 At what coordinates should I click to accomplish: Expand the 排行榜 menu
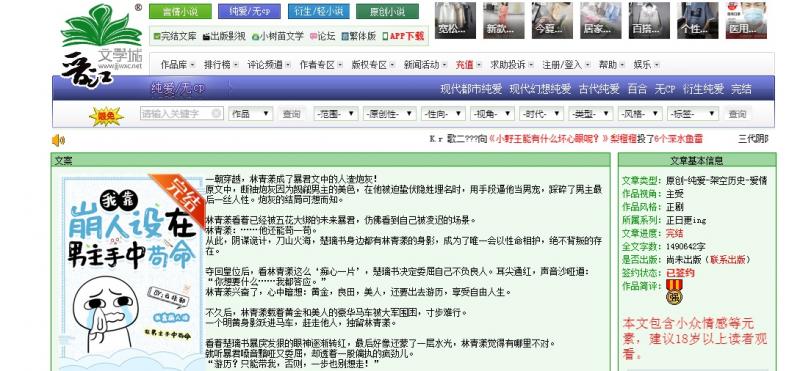pos(221,65)
